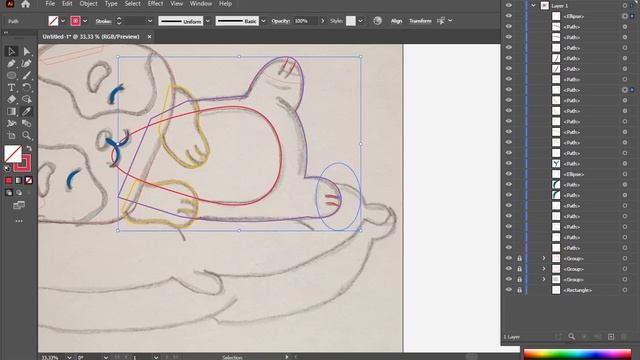
Task: Expand the Opacity arrow menu
Action: tap(322, 21)
